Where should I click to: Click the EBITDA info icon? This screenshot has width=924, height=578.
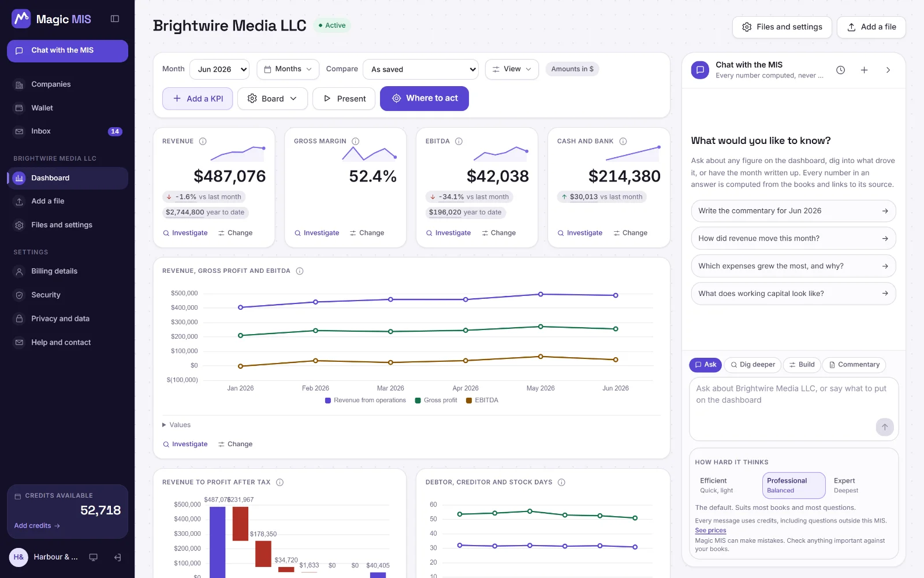pos(459,141)
